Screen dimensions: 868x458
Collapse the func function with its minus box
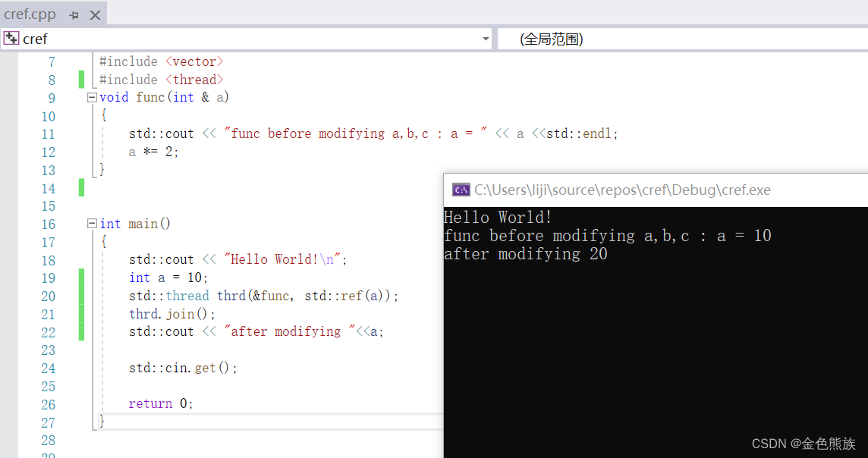(91, 97)
